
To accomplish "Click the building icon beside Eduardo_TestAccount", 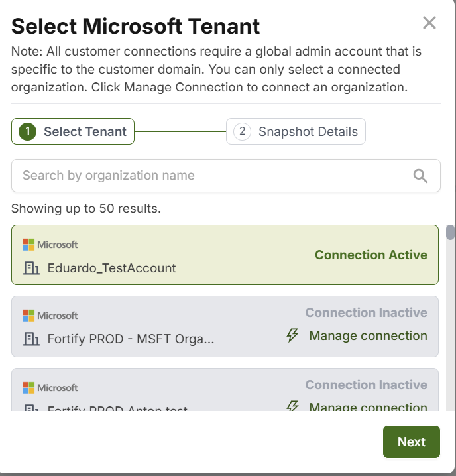I will (31, 268).
